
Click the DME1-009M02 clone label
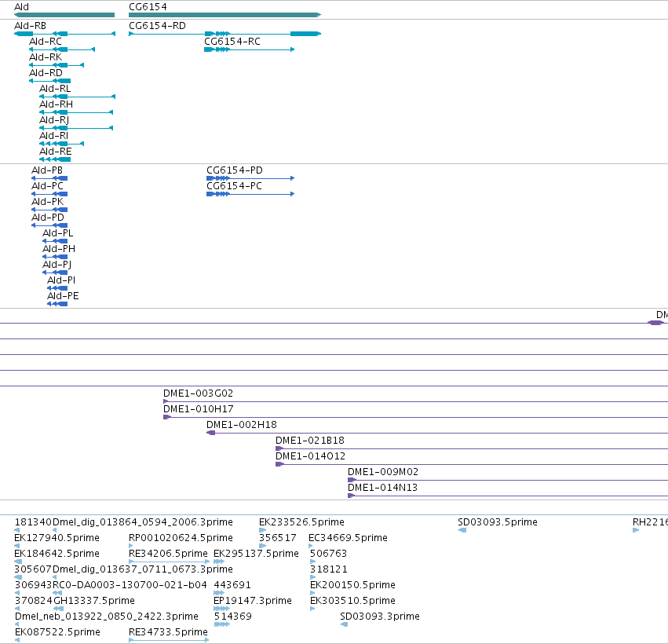coord(382,472)
